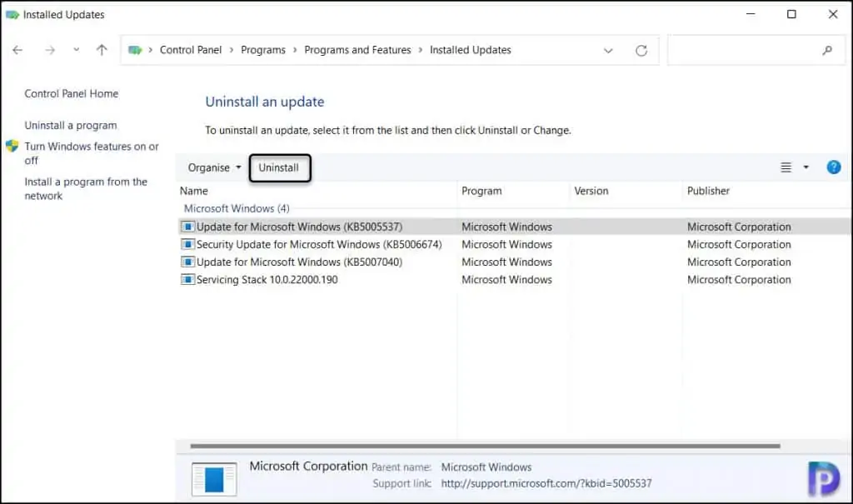Click the icon beside KB5006674 security update

point(187,244)
